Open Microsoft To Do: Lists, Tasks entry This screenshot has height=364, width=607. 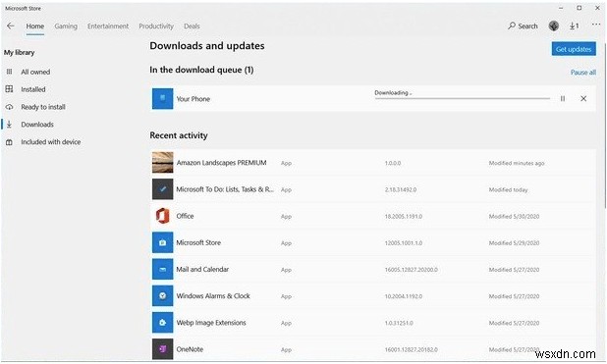[225, 189]
